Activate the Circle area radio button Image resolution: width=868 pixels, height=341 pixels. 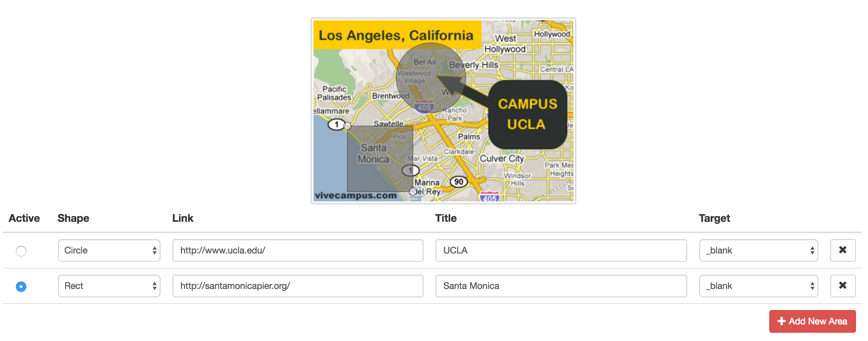click(x=21, y=251)
